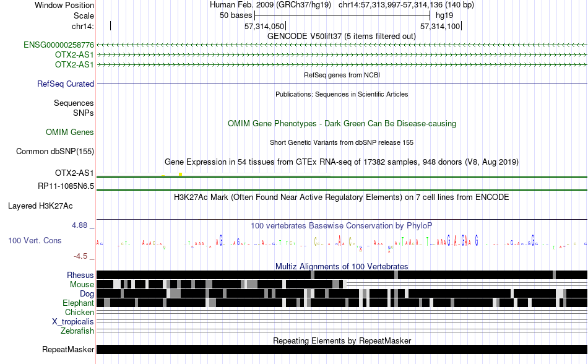Click the 57,314,050 position marker

[265, 26]
